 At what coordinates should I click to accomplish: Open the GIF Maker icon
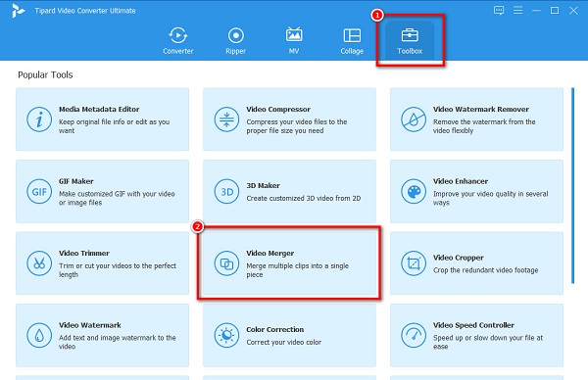(39, 192)
